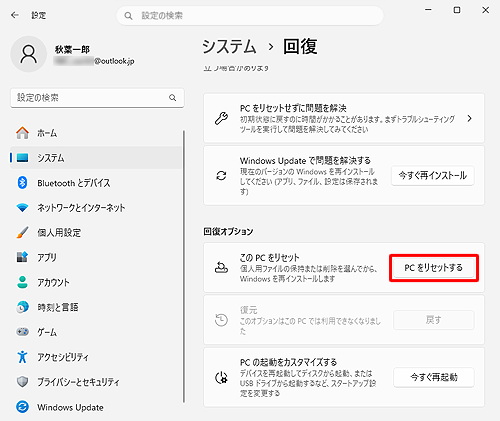Click the startup power gear icon
Screen dimensions: 500x421
pos(221,378)
